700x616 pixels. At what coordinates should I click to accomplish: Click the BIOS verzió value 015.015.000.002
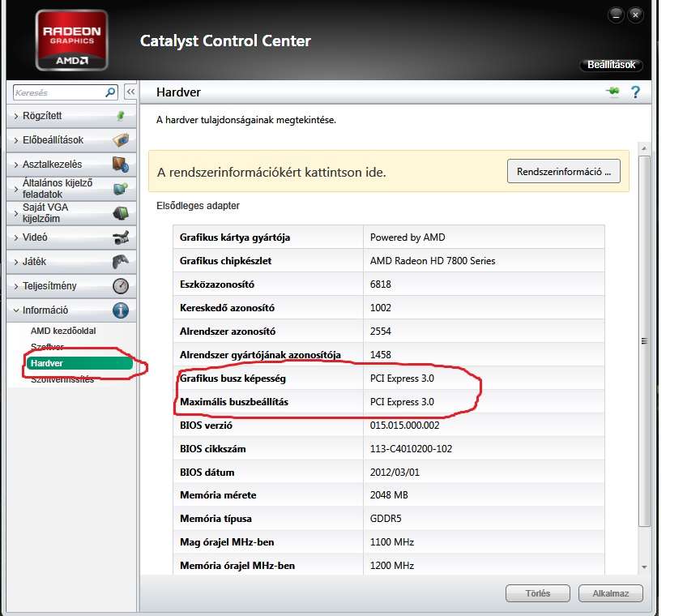[x=404, y=426]
